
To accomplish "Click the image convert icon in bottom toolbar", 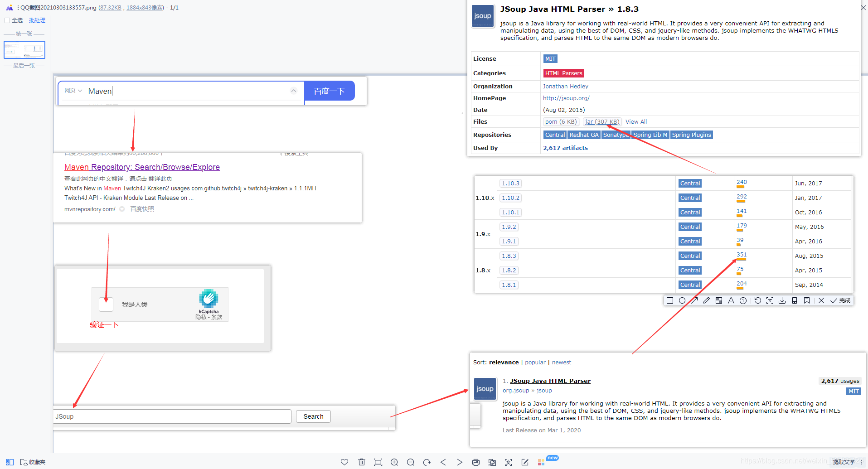I will 492,462.
